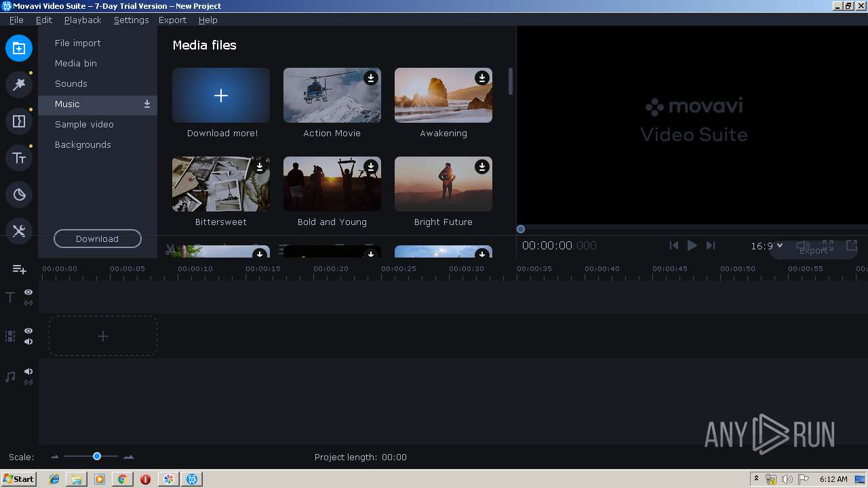
Task: Download the Action Movie track
Action: click(x=371, y=78)
